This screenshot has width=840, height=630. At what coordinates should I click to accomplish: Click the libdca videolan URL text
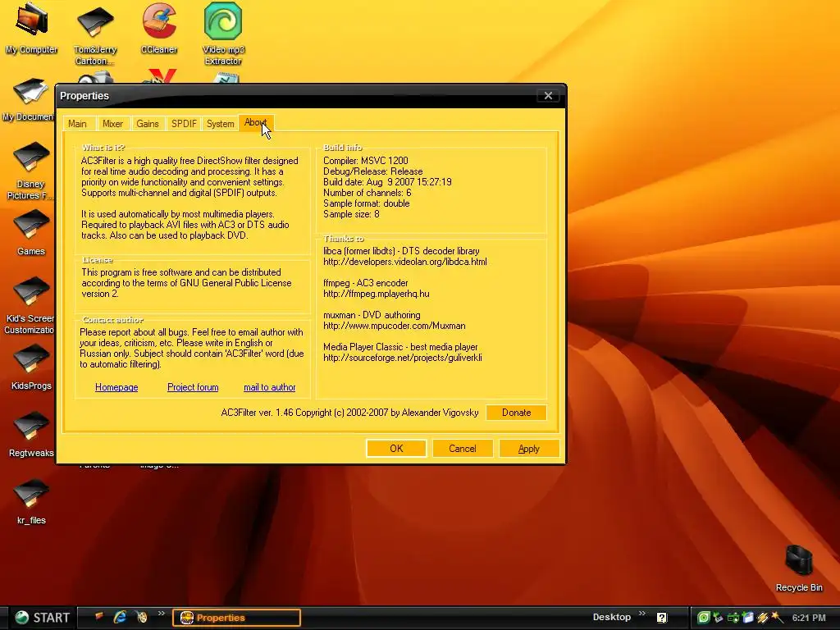point(405,262)
